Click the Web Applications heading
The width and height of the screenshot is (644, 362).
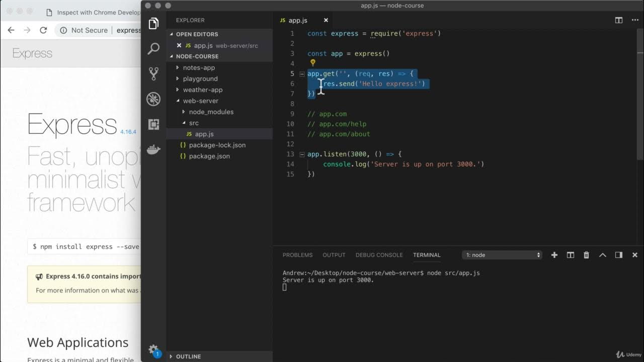click(78, 342)
